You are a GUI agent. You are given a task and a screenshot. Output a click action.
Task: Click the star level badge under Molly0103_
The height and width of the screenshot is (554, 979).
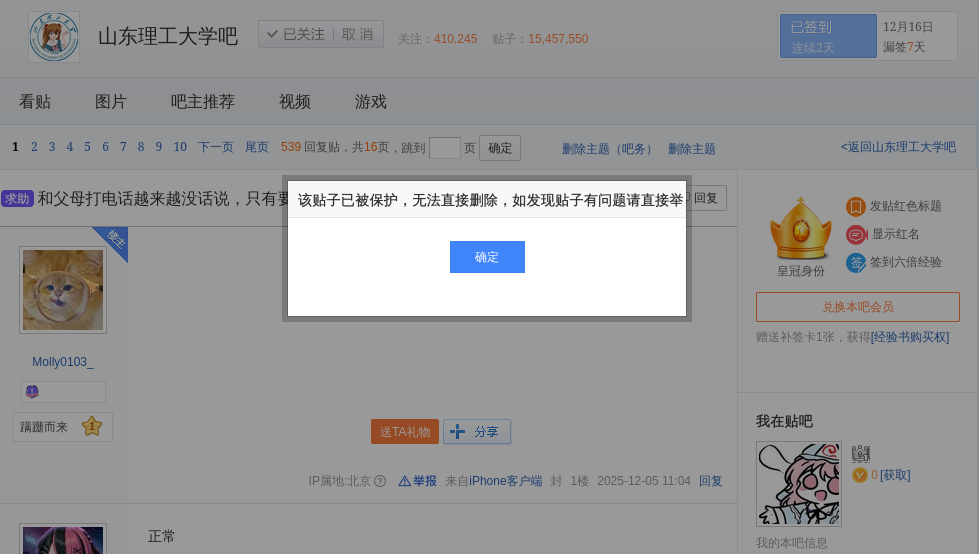pyautogui.click(x=92, y=427)
